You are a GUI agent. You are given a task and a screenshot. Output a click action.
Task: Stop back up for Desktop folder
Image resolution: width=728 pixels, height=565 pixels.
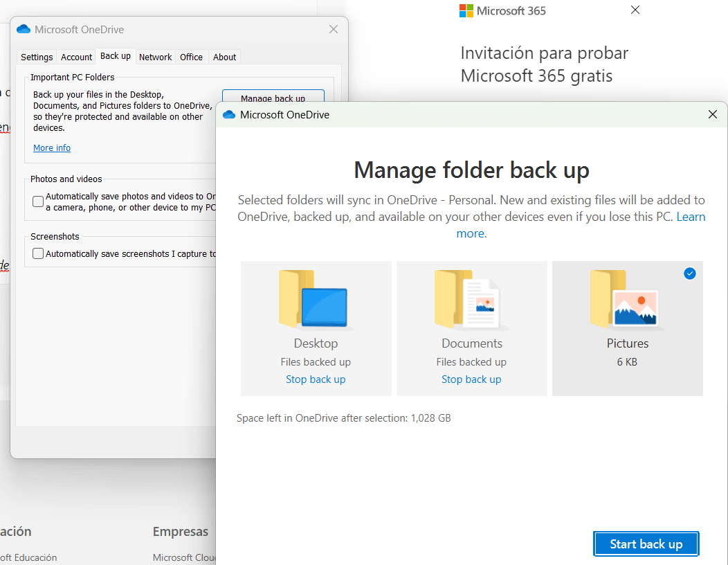(316, 379)
